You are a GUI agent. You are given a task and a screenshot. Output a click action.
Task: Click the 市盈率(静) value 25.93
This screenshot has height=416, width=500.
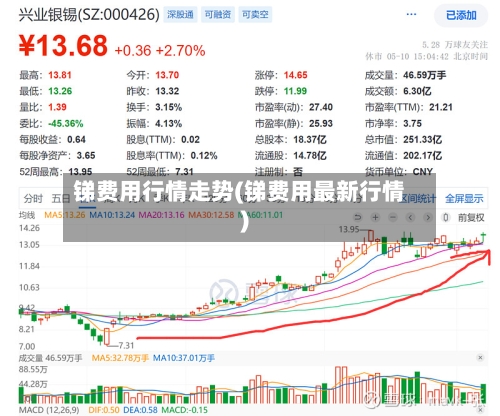pyautogui.click(x=321, y=124)
